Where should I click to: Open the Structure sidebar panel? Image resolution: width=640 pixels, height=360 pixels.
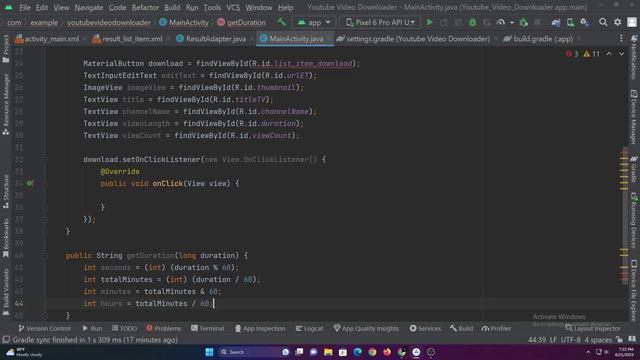pos(6,192)
